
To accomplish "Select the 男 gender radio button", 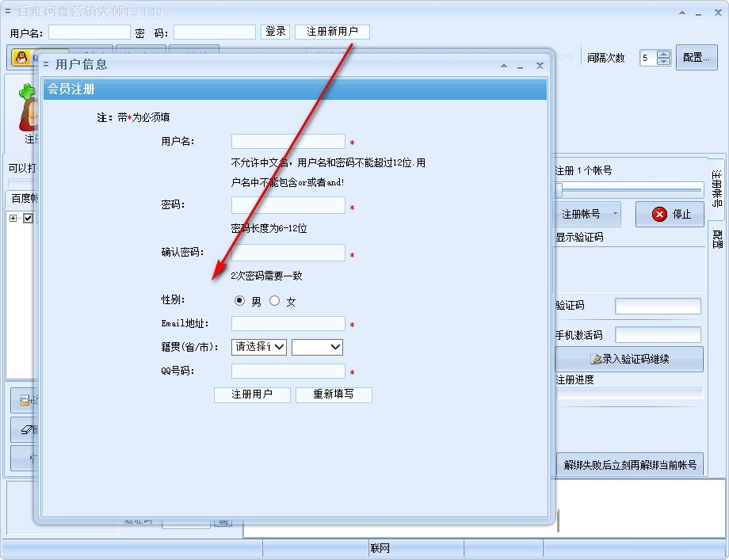I will 240,301.
